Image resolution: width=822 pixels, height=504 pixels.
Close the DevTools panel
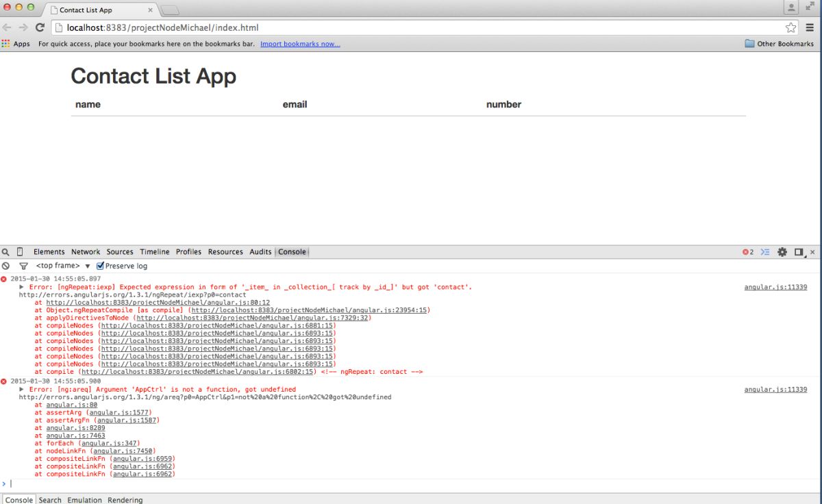click(x=812, y=252)
